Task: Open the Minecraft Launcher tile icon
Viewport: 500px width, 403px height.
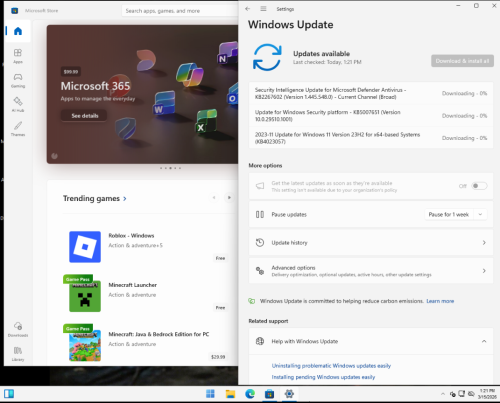Action: point(85,296)
